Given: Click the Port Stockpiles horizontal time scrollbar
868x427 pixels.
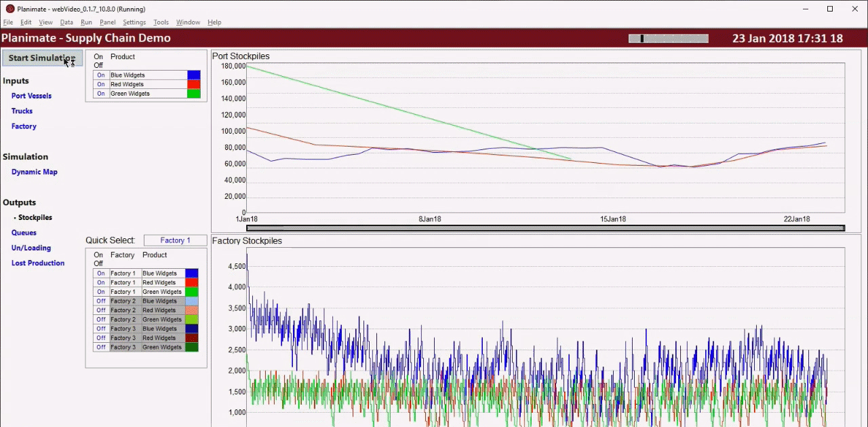Looking at the screenshot, I should click(545, 228).
